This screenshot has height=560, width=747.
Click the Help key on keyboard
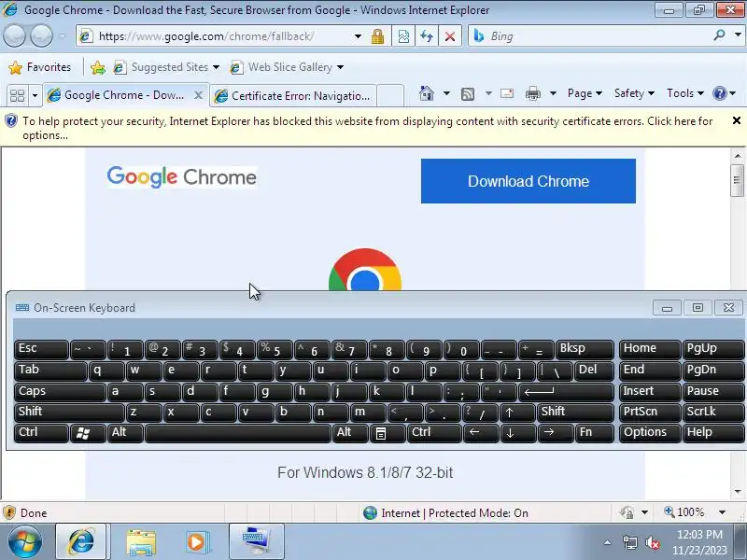(x=712, y=433)
